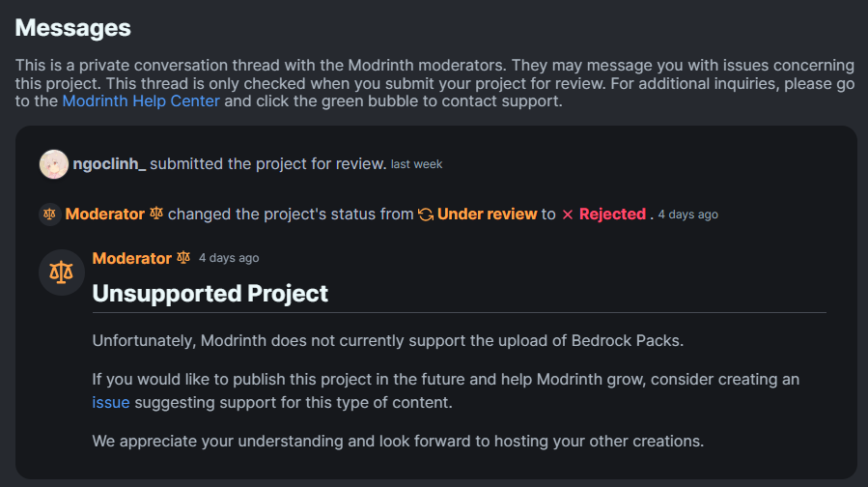Click the message's 4 days ago timestamp
The height and width of the screenshot is (487, 868).
tap(229, 258)
